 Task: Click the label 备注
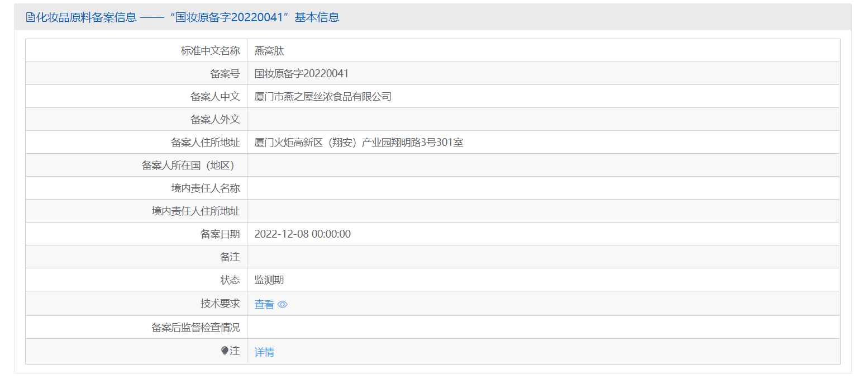[x=230, y=257]
